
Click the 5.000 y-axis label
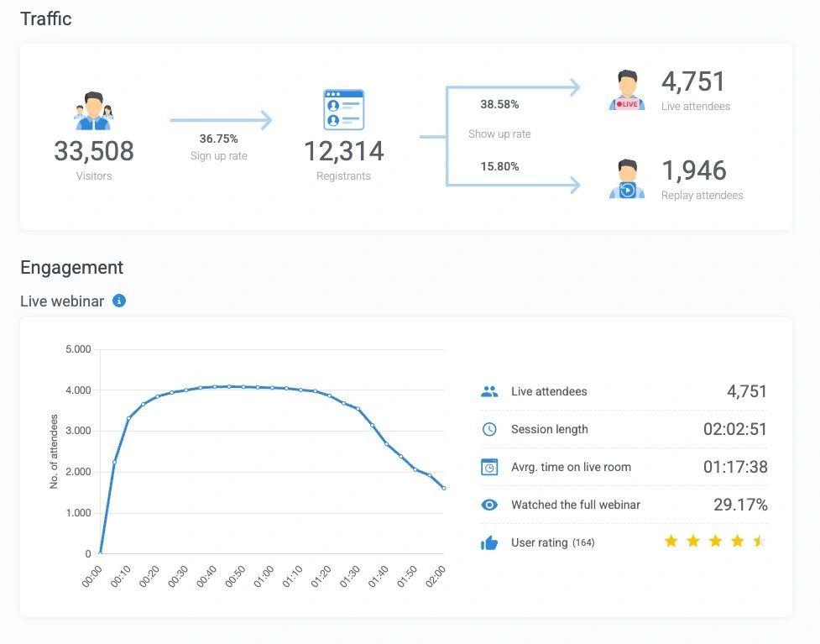pos(78,349)
